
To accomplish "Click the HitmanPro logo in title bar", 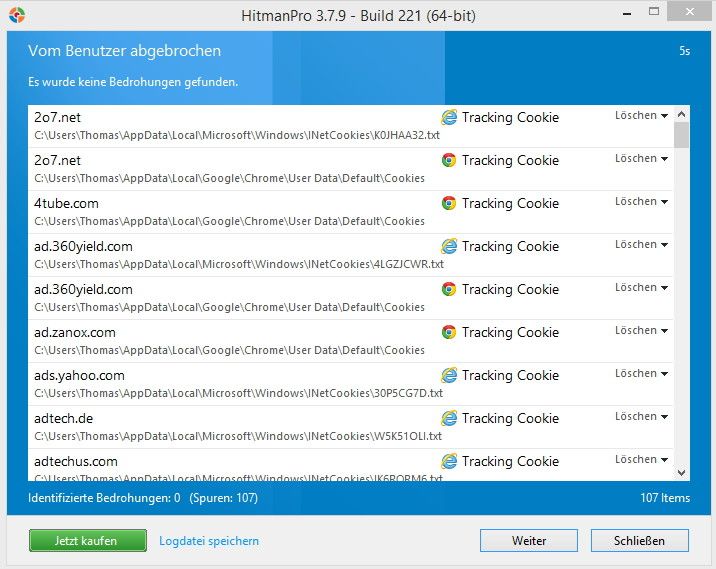I will 17,15.
